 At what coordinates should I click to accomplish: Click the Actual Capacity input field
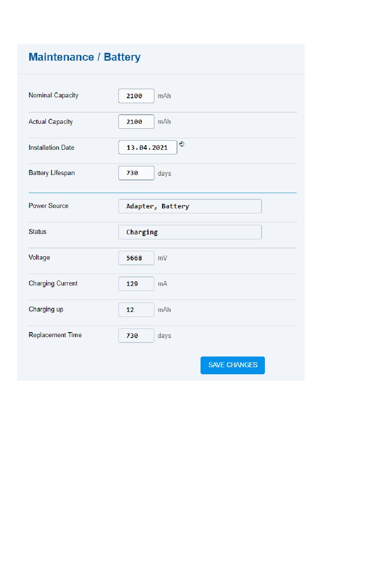pos(136,122)
